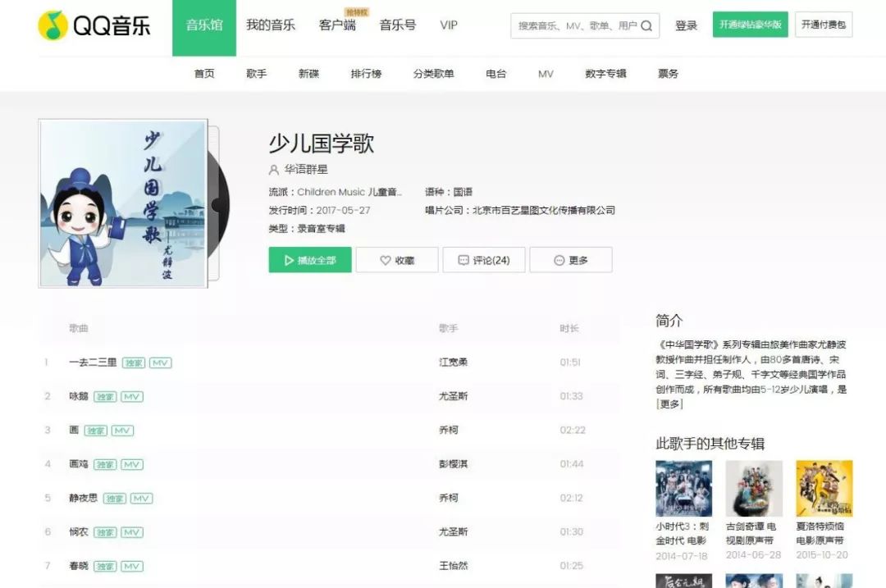
Task: Open the VIP tab
Action: tap(449, 25)
